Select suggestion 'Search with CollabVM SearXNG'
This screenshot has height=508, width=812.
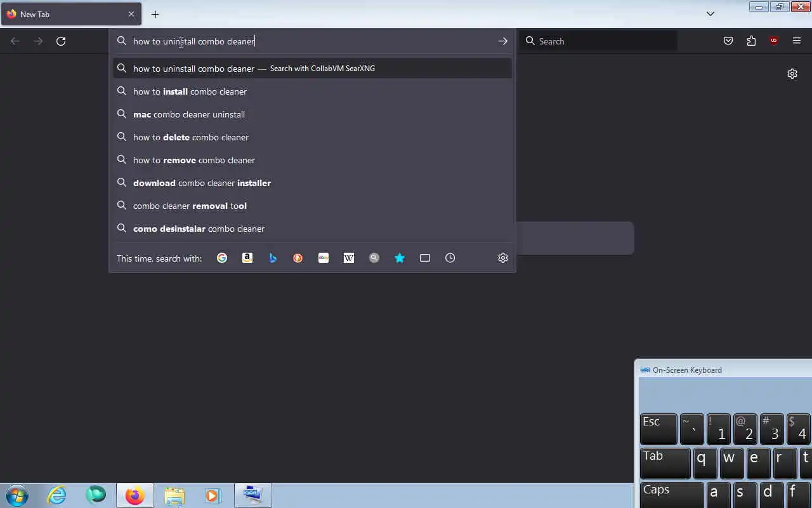[x=312, y=69]
